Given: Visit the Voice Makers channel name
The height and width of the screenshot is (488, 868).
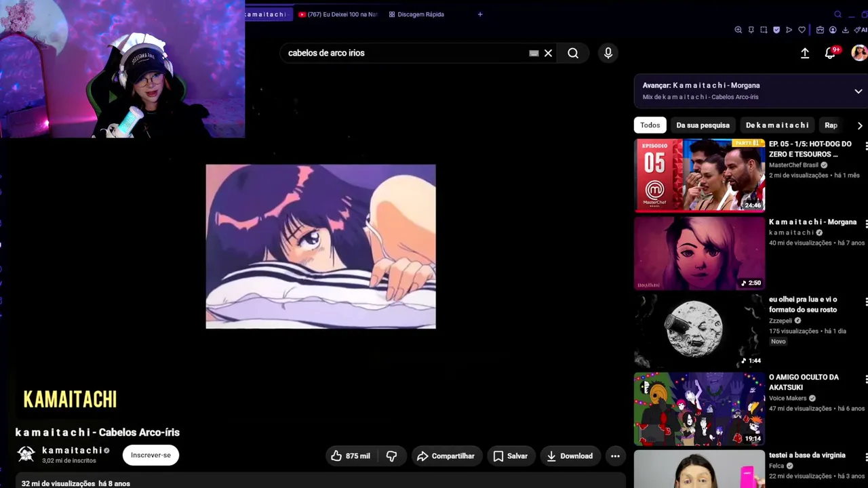Looking at the screenshot, I should click(x=788, y=399).
